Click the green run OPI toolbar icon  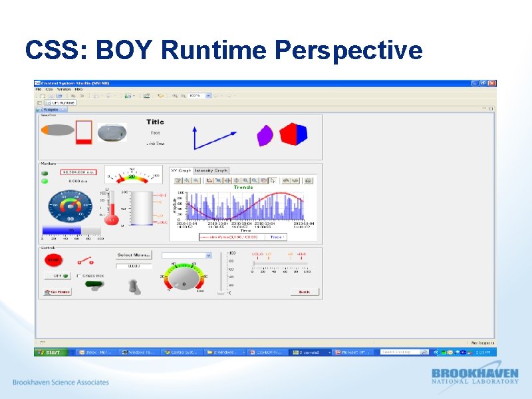click(x=128, y=96)
